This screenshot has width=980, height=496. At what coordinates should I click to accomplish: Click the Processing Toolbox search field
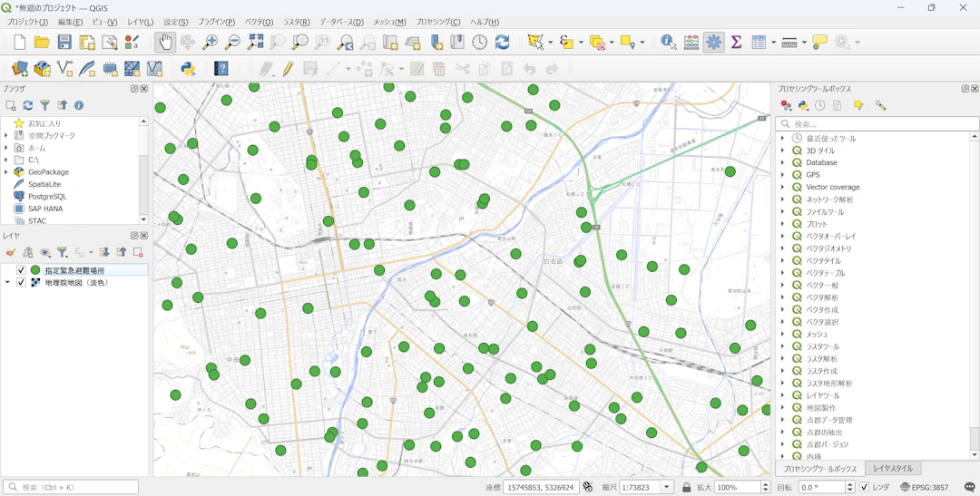877,123
